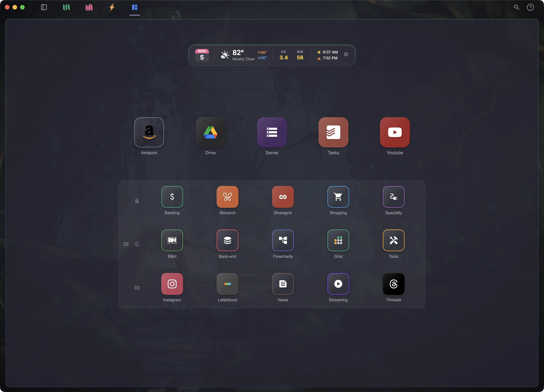Select the blue dashboard tab
544x392 pixels.
135,7
